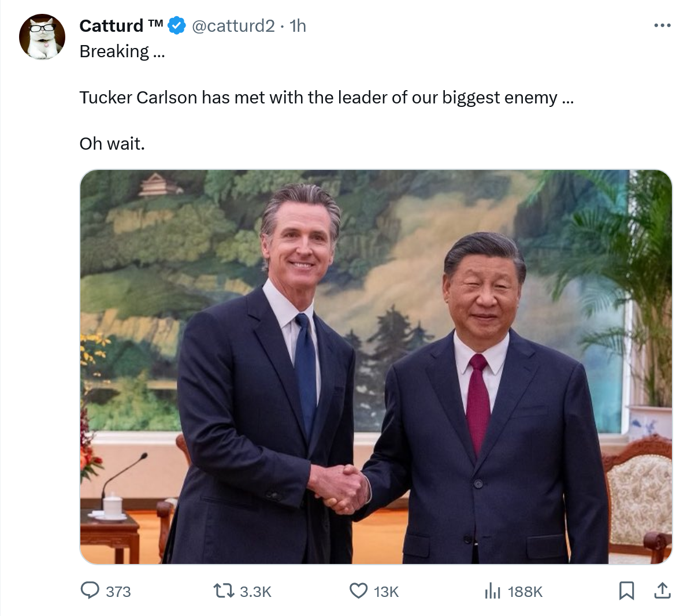
Task: Bookmark this post
Action: 626,591
